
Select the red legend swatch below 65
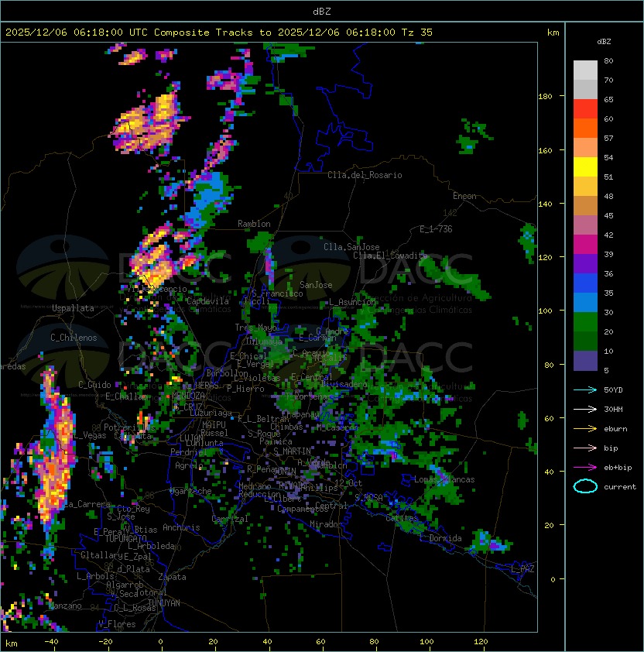585,109
